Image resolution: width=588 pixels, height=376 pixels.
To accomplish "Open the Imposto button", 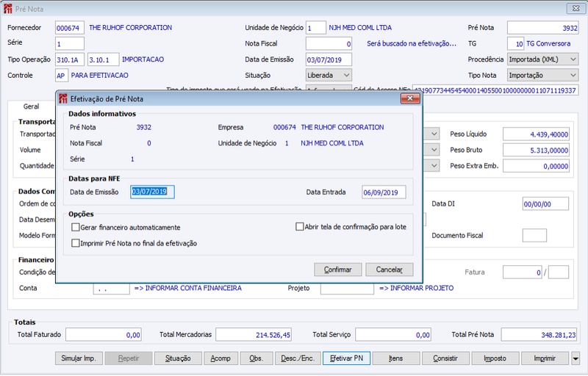I will click(495, 358).
